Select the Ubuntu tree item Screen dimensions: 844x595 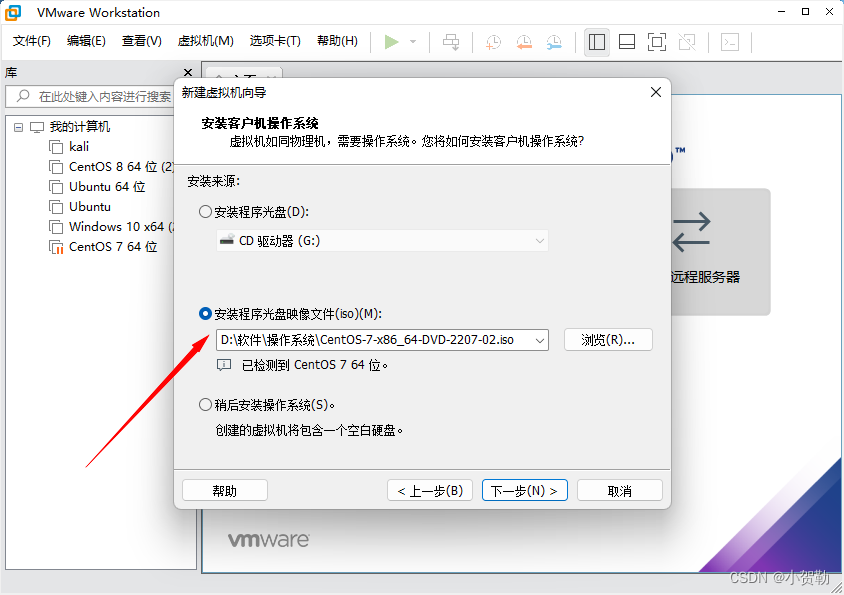click(x=89, y=207)
